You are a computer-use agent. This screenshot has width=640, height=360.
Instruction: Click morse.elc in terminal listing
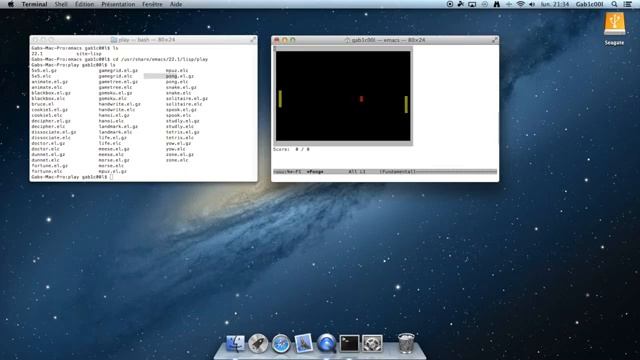point(111,166)
